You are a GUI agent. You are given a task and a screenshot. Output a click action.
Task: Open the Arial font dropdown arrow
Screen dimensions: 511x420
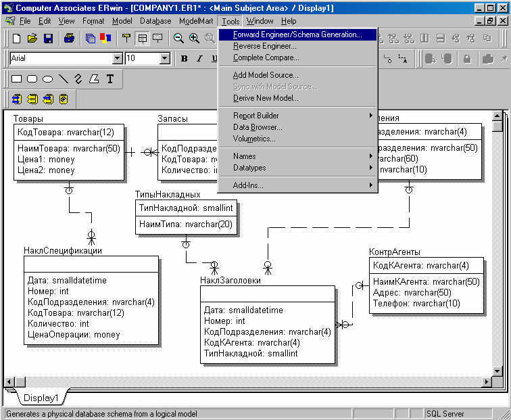118,59
